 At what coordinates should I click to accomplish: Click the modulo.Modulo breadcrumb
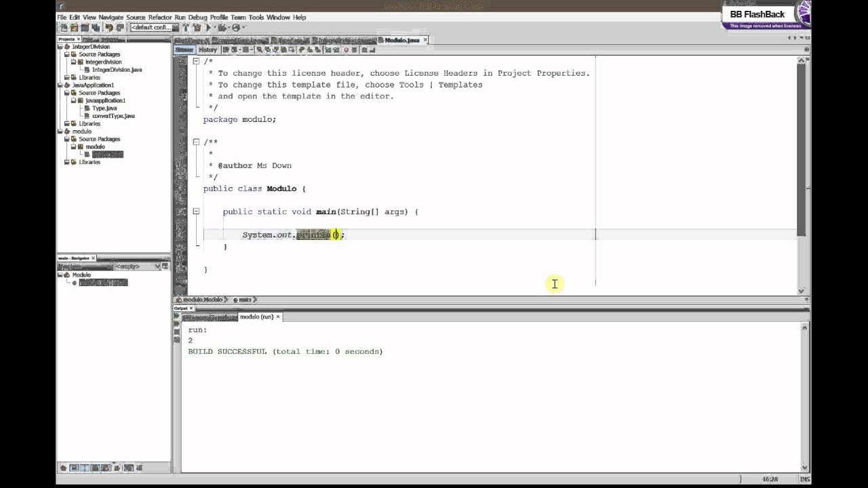click(x=202, y=300)
